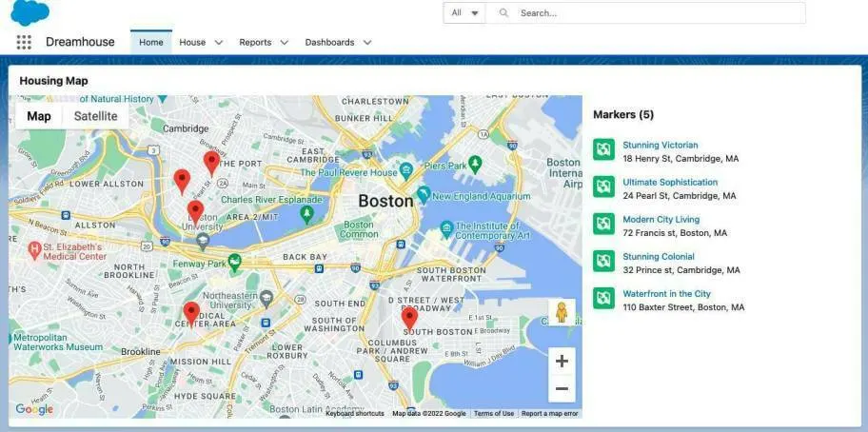Click the Stunning Victorian map icon
This screenshot has width=868, height=432.
pos(604,149)
